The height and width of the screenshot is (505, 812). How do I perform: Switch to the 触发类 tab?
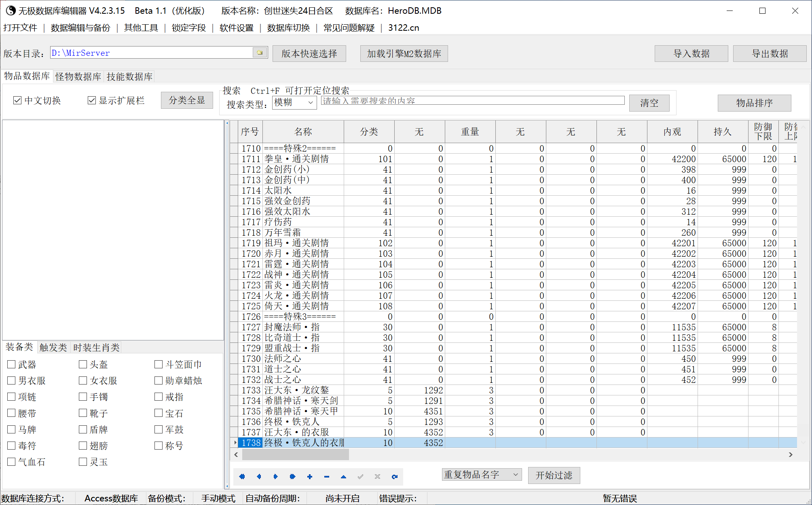pos(53,347)
